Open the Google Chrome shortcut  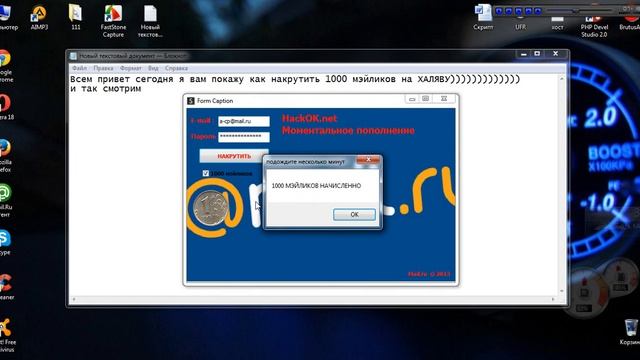[x=6, y=66]
